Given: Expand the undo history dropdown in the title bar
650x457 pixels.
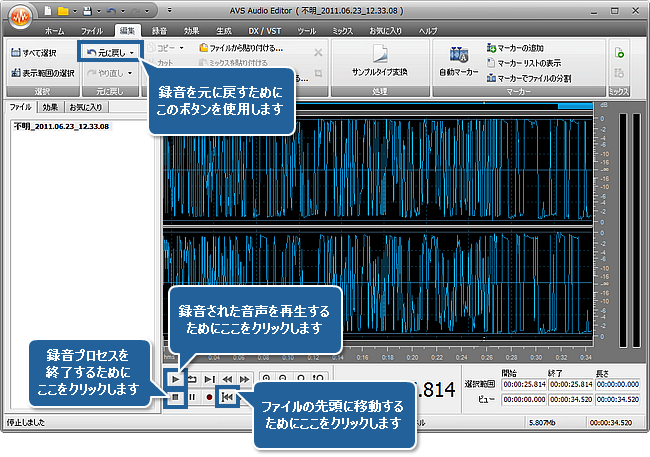Looking at the screenshot, I should pos(123,11).
